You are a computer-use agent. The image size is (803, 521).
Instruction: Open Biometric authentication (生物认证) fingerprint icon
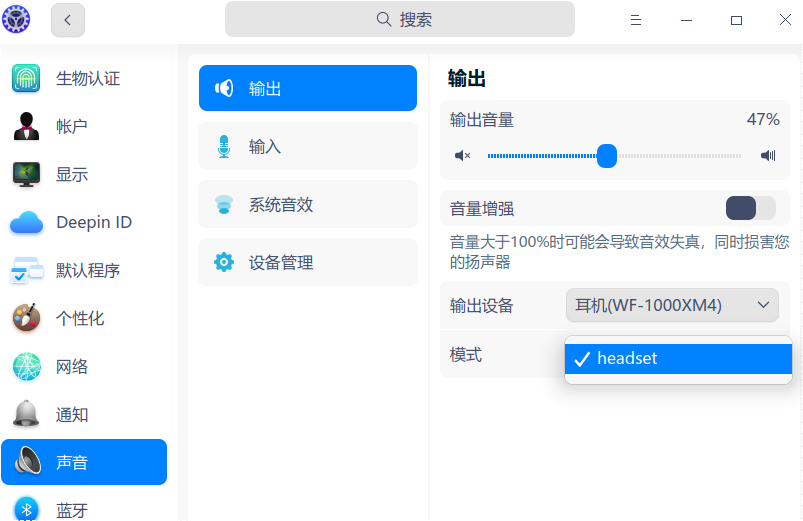[x=26, y=78]
